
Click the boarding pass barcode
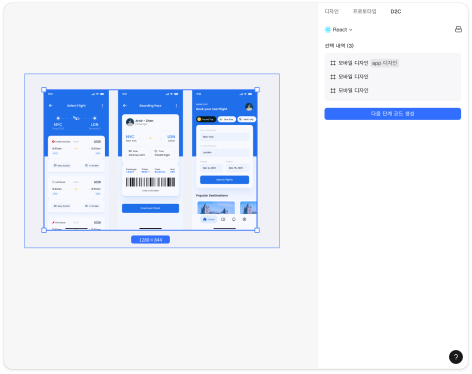[x=150, y=182]
